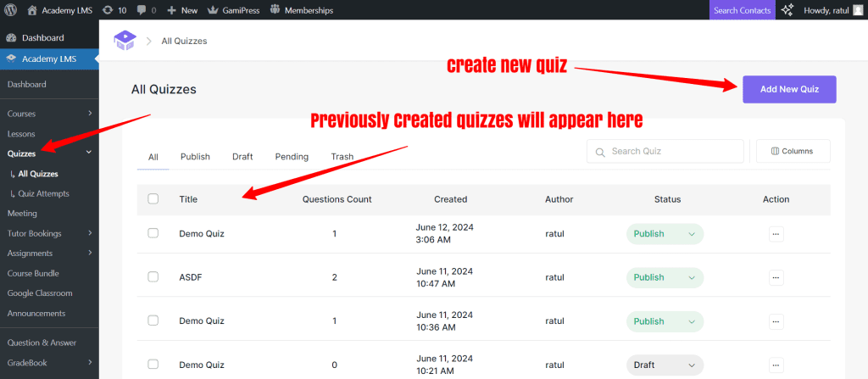Screen dimensions: 868x379
Task: Click the Created column header
Action: point(451,199)
